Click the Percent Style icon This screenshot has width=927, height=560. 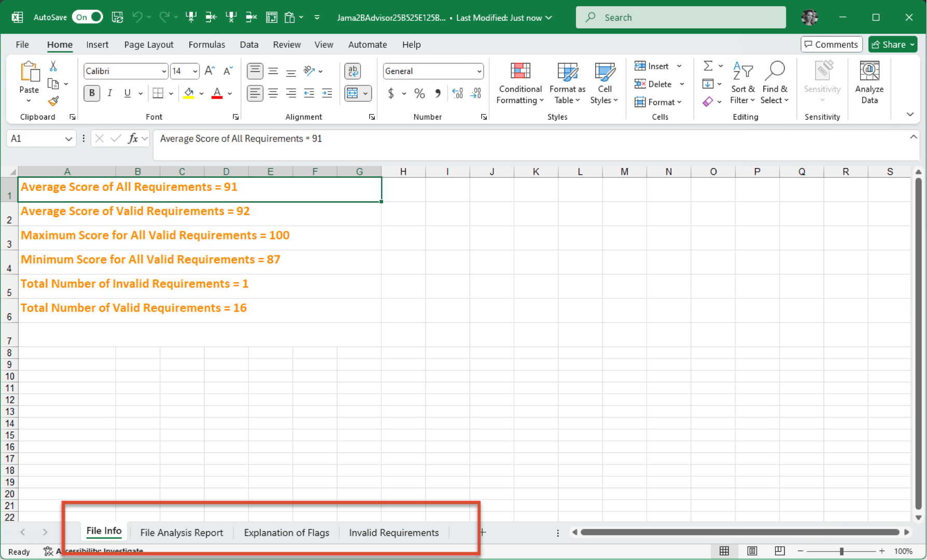pyautogui.click(x=419, y=93)
